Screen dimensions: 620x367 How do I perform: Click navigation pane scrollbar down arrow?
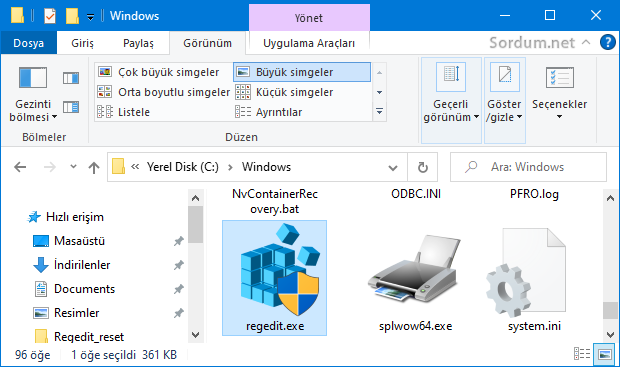(195, 335)
